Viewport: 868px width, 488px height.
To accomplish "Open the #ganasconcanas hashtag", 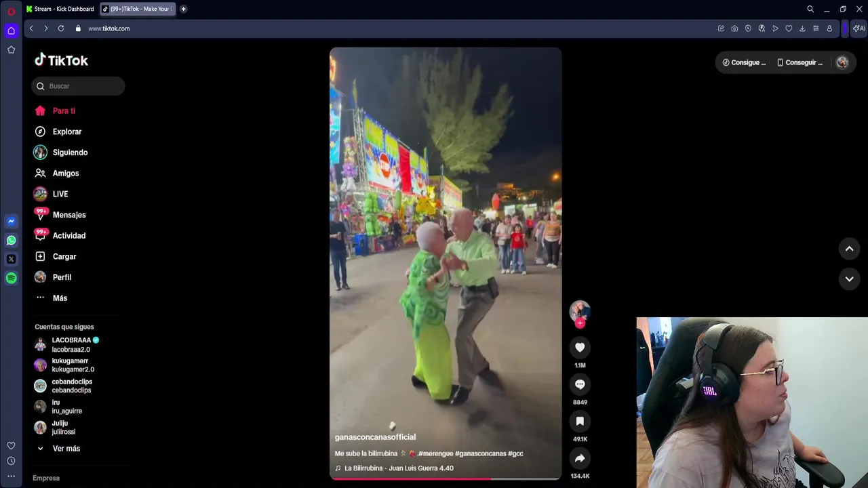I will pos(480,453).
